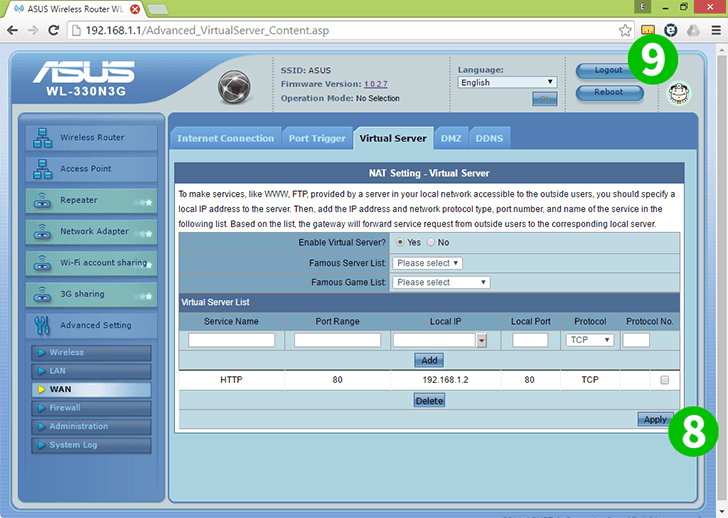Click the browser address bar URL
The height and width of the screenshot is (518, 728).
click(207, 31)
